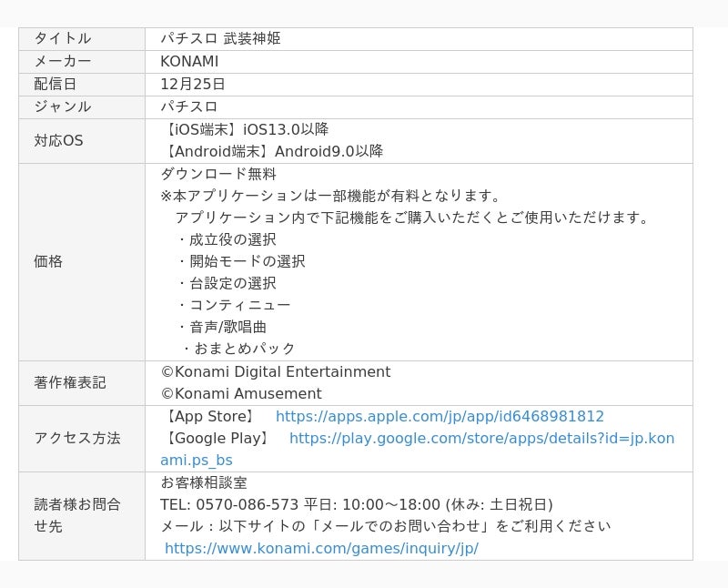Click the ジャンル row label
This screenshot has width=728, height=588.
point(63,106)
